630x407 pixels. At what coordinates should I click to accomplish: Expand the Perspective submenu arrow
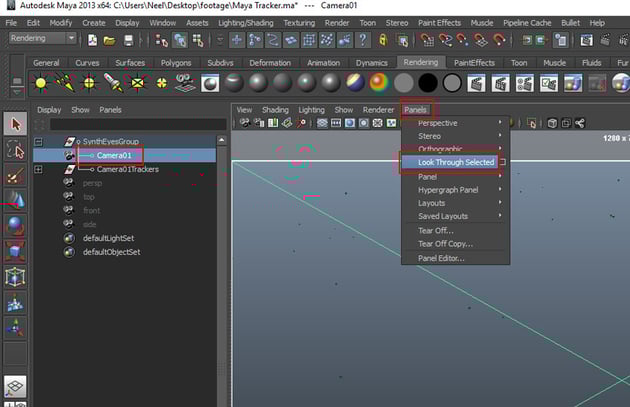(500, 123)
